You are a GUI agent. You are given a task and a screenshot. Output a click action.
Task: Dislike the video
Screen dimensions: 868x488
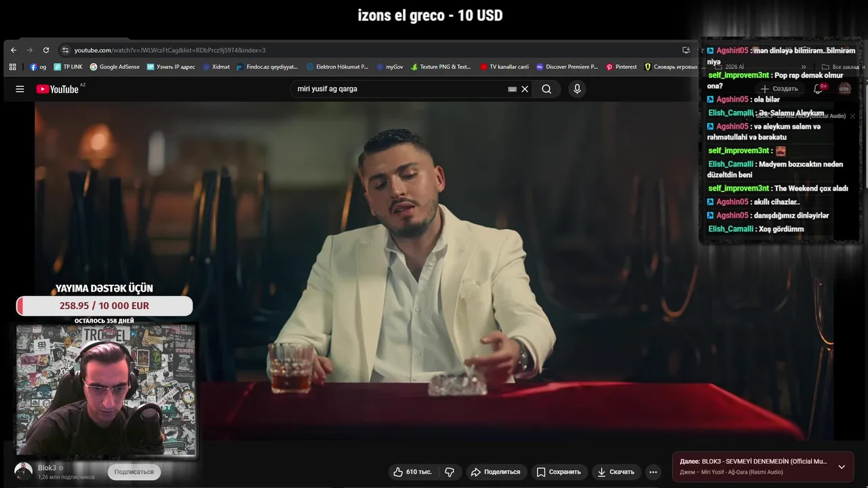(449, 472)
